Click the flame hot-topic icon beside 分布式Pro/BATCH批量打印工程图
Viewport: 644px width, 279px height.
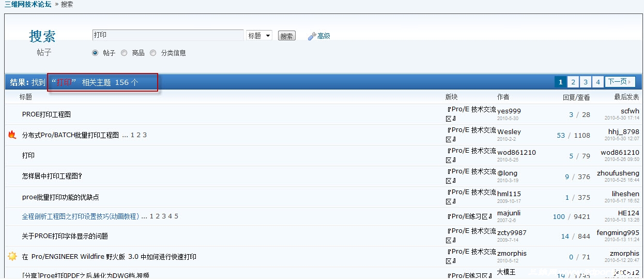(12, 135)
